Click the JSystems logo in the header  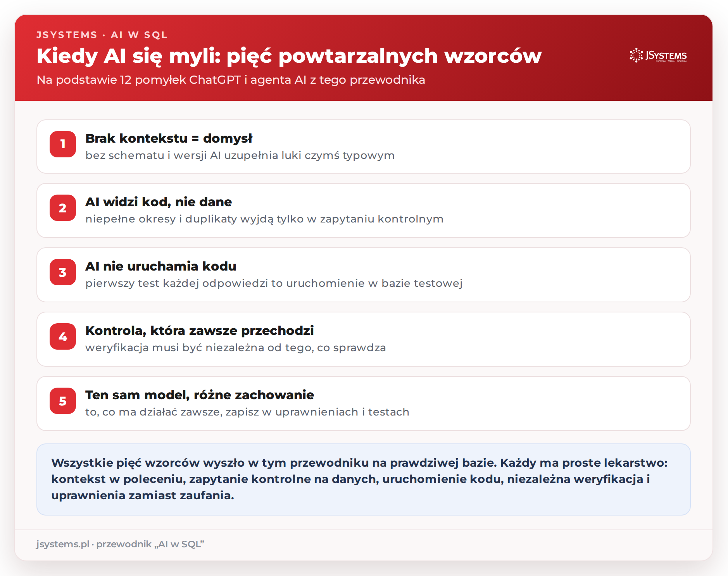(658, 55)
